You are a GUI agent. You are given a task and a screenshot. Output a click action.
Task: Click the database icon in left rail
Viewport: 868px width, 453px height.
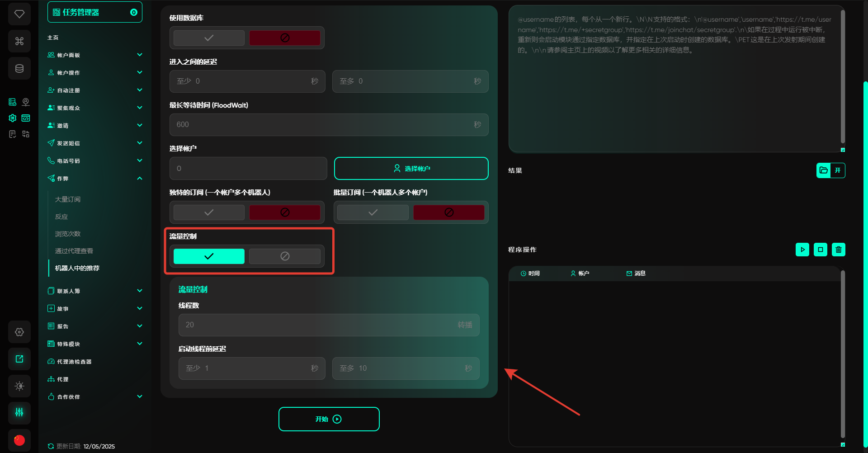(x=19, y=68)
